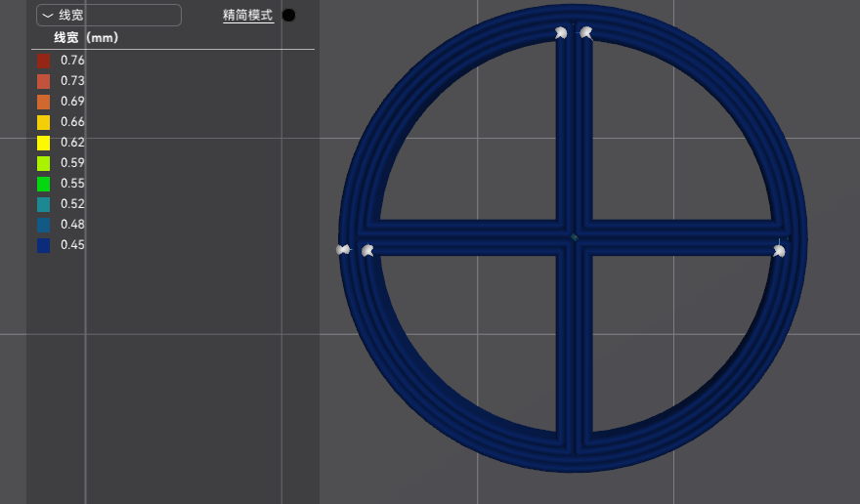Open the 线宽 view type dropdown
The width and height of the screenshot is (860, 504).
[x=108, y=15]
